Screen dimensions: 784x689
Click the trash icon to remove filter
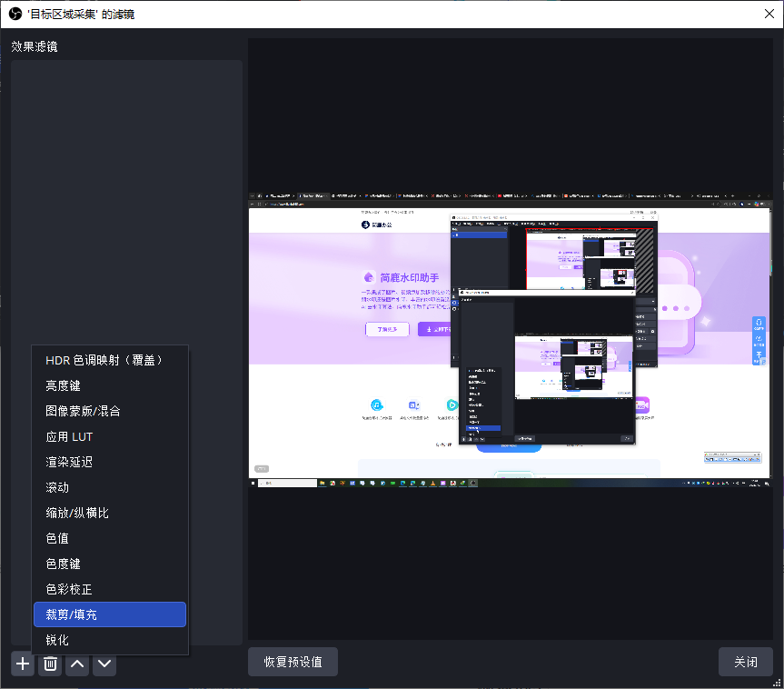click(x=50, y=664)
